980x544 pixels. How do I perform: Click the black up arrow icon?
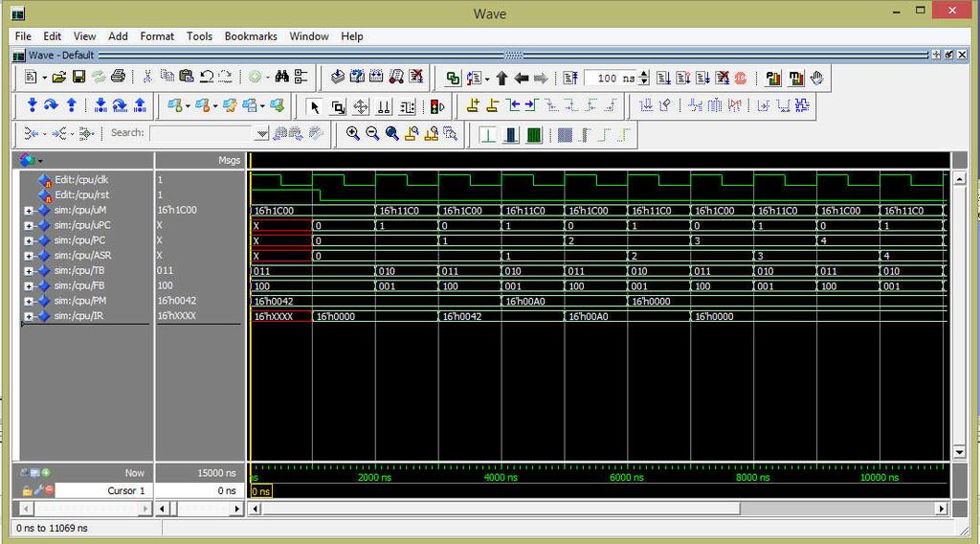coord(501,79)
